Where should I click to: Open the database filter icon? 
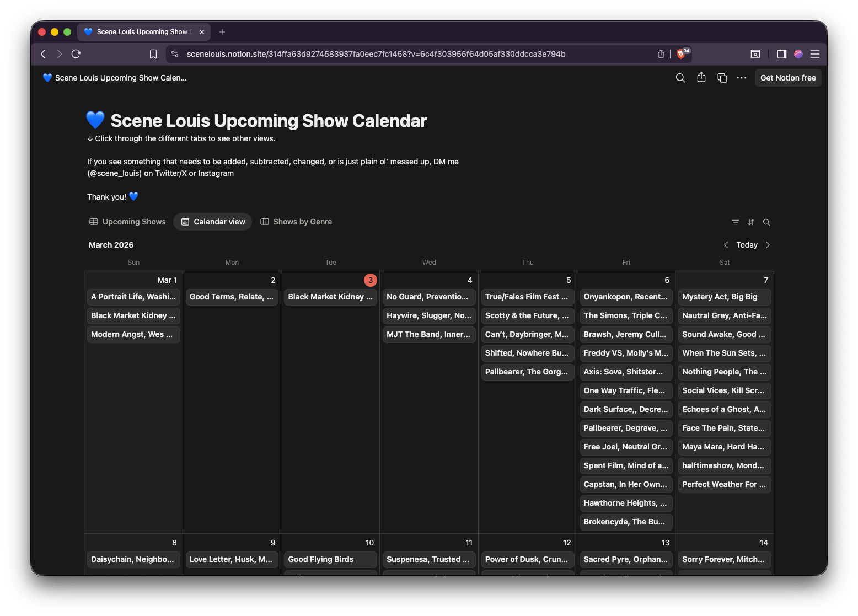click(x=736, y=222)
